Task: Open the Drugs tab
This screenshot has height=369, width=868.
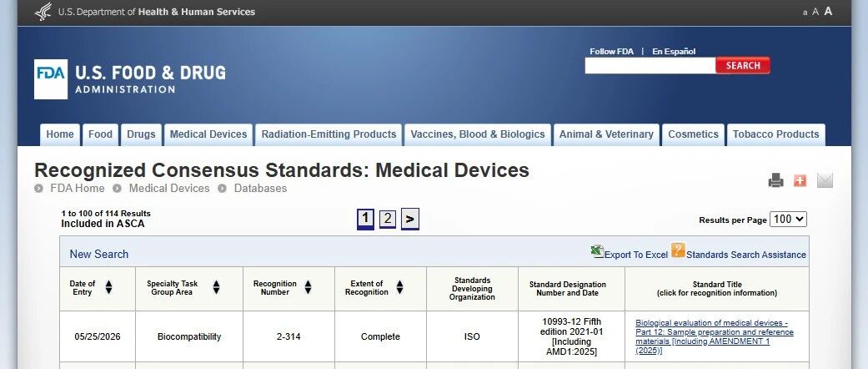Action: tap(141, 134)
